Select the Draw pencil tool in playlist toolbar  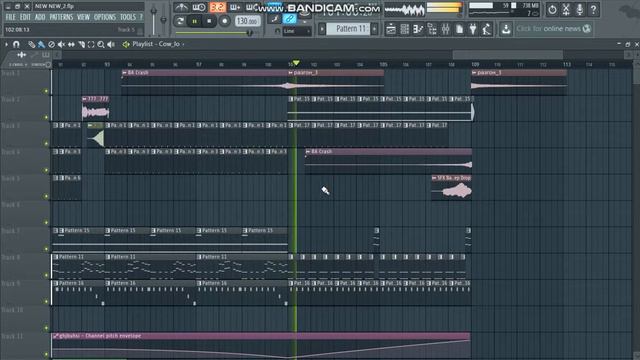coord(31,44)
